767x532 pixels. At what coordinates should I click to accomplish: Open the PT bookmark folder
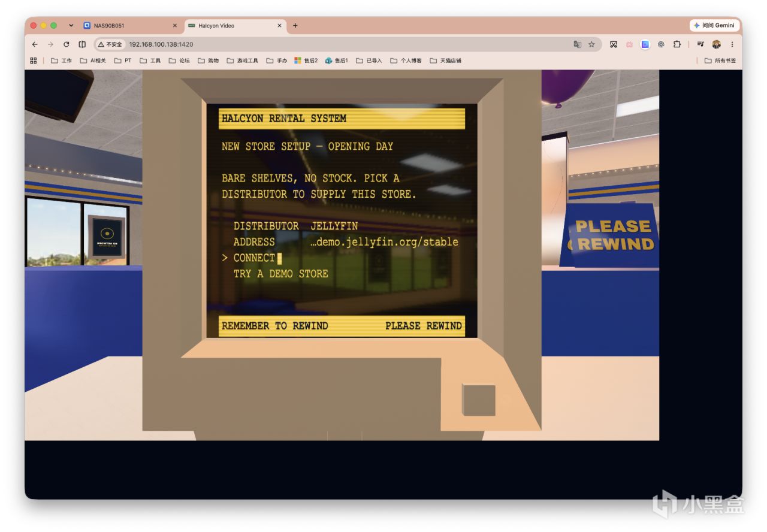(x=123, y=61)
